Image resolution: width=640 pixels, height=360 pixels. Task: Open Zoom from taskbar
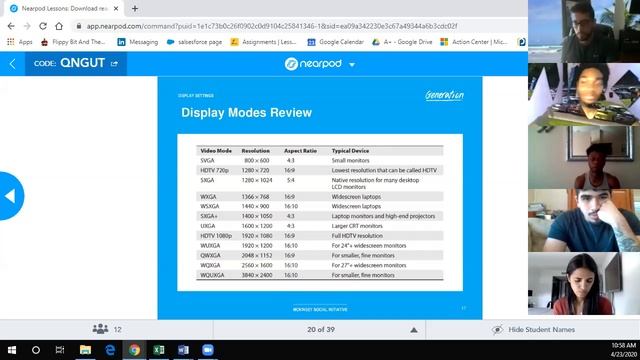pos(208,350)
